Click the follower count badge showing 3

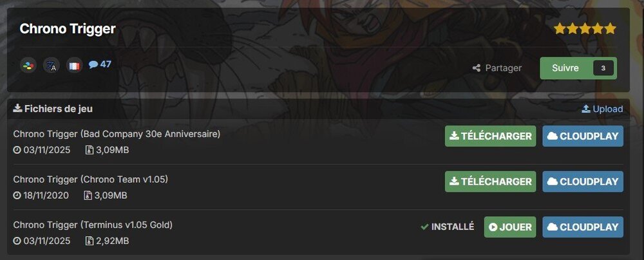pyautogui.click(x=603, y=68)
